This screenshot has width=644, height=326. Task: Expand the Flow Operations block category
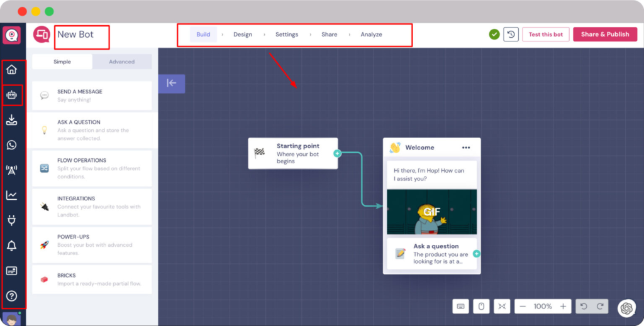92,168
